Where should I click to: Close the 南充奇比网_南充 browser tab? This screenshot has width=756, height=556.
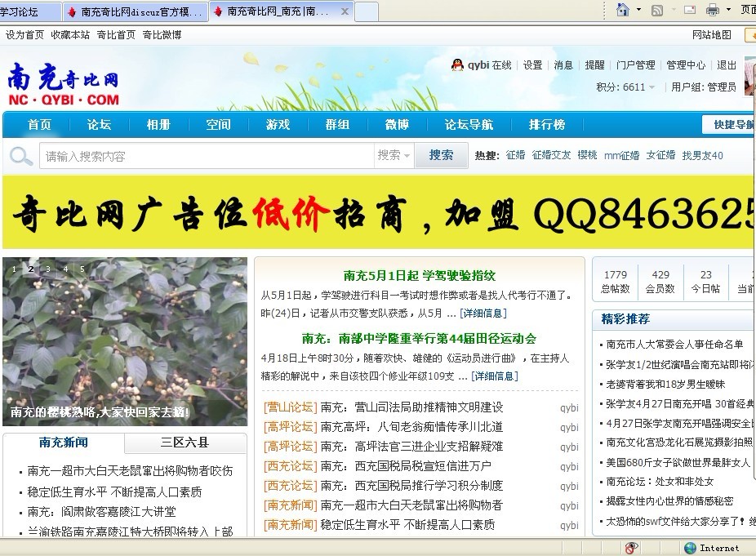(x=345, y=11)
